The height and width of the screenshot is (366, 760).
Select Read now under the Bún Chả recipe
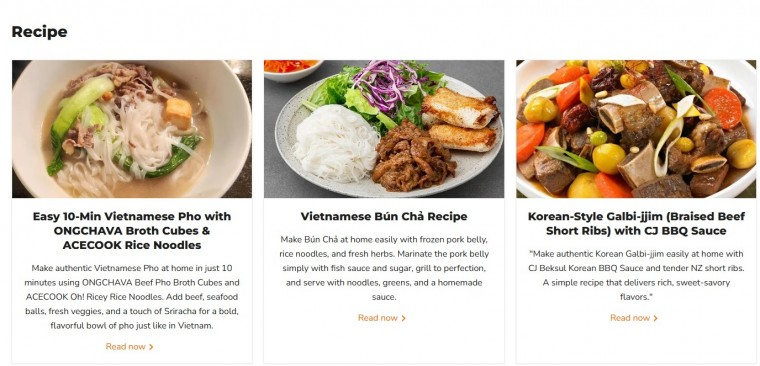coord(381,318)
